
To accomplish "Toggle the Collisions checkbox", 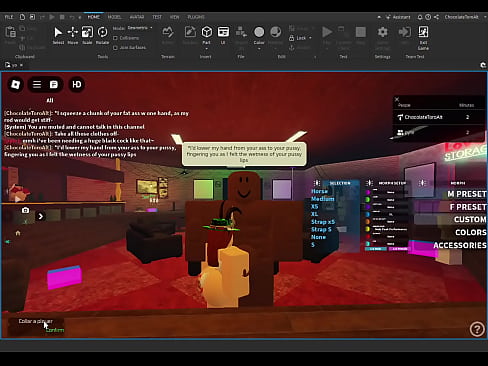I will tap(115, 38).
